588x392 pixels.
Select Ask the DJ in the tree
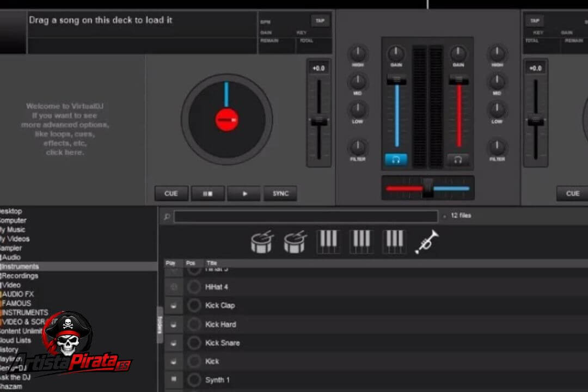[x=15, y=377]
